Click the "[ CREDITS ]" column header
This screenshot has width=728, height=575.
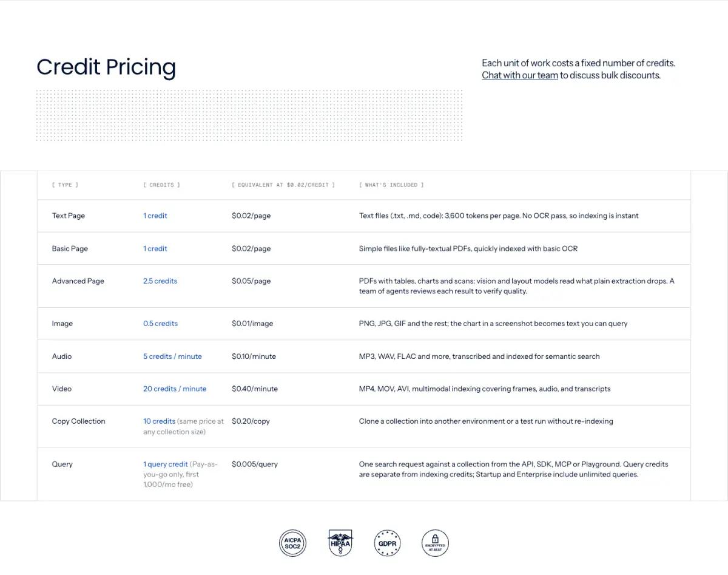pos(161,185)
